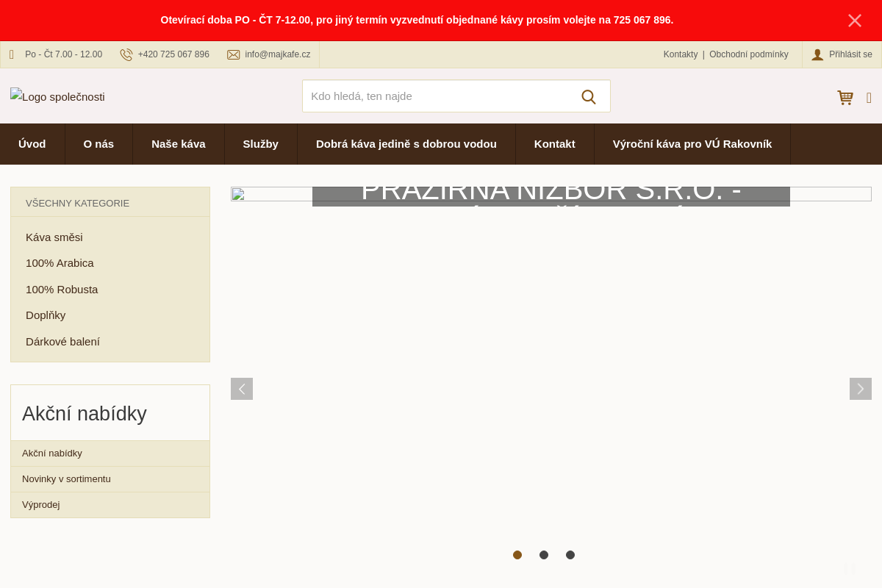Select the first carousel dot

coord(517,555)
